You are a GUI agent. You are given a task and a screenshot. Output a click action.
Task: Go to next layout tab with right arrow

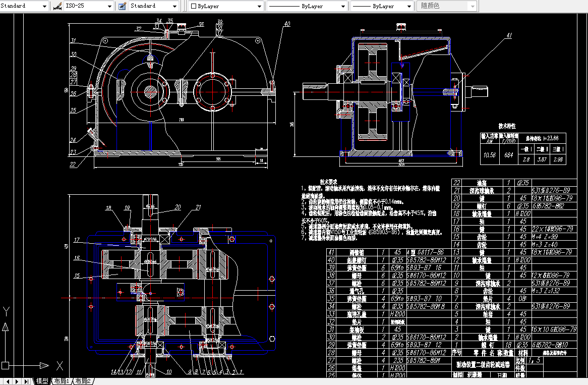coord(17,381)
